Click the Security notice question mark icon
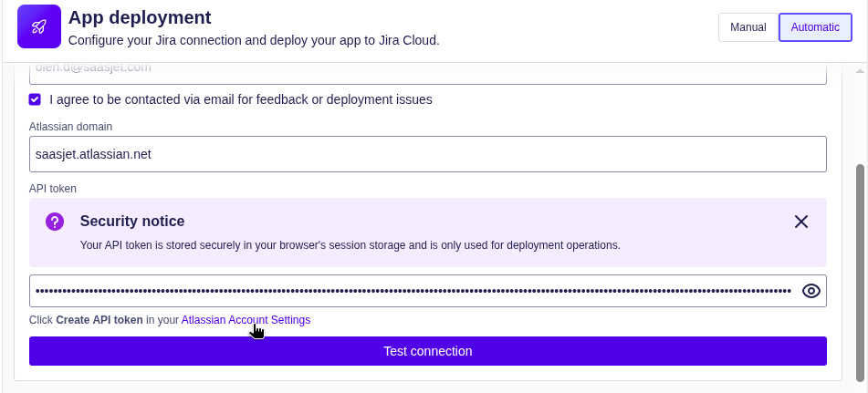Screen dimensions: 868x393 click(55, 222)
